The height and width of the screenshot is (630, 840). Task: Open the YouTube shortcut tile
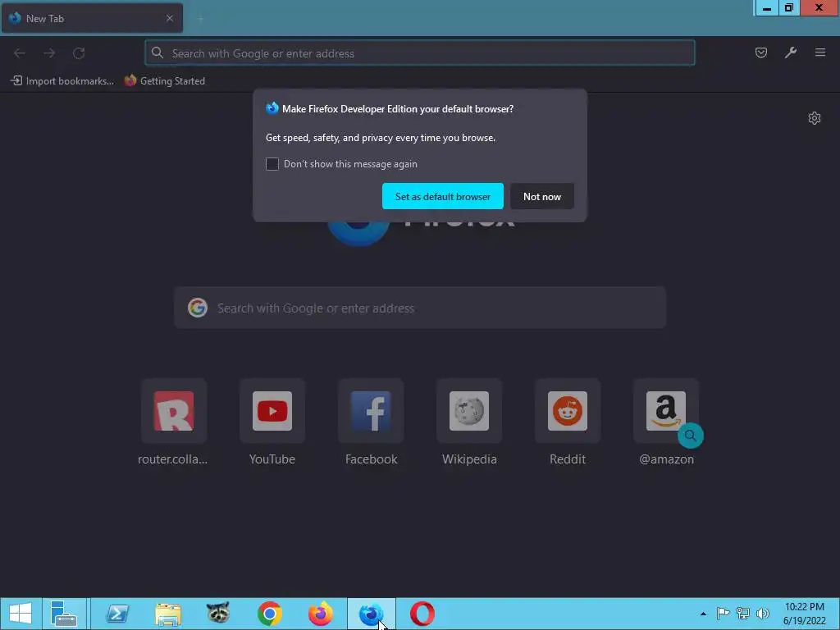coord(272,422)
